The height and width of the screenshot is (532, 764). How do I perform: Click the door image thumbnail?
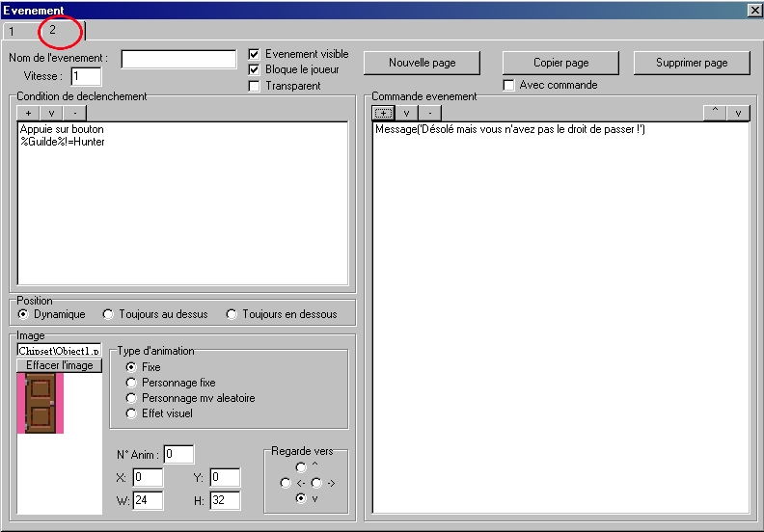[x=41, y=403]
